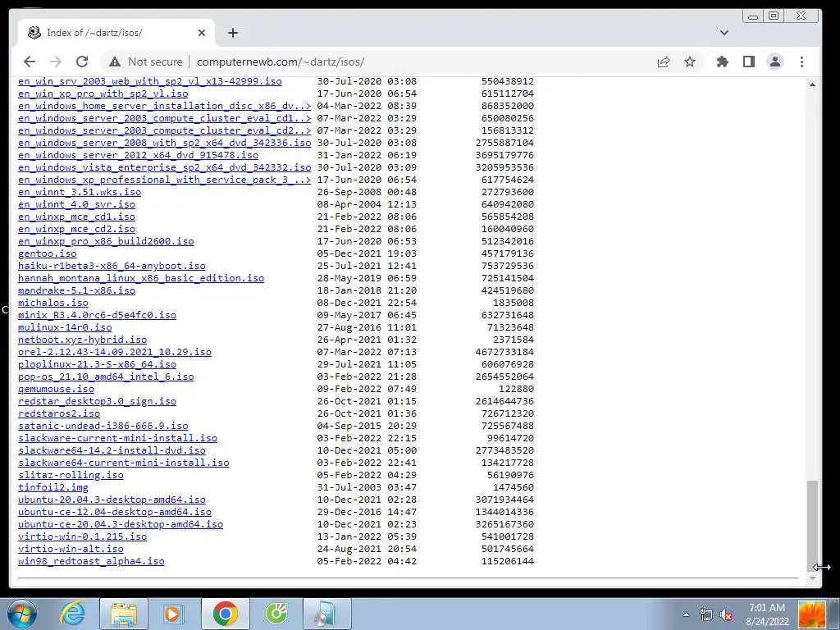
Task: Open Windows Explorer from taskbar
Action: coord(124,614)
